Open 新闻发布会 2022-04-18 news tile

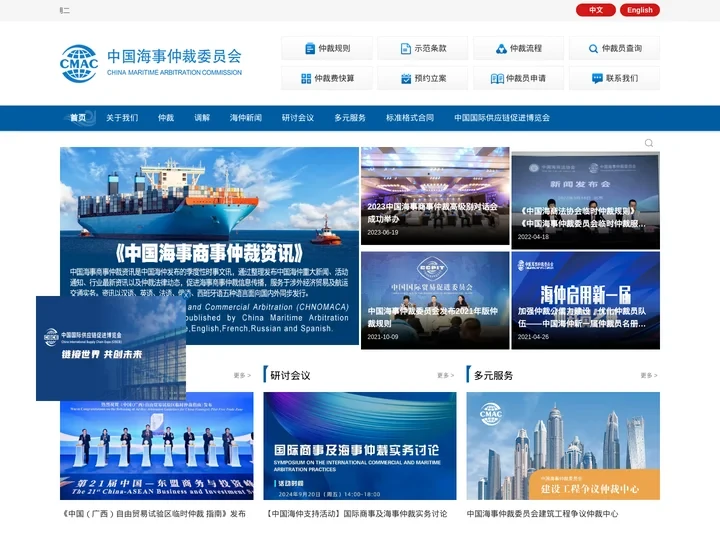click(585, 200)
